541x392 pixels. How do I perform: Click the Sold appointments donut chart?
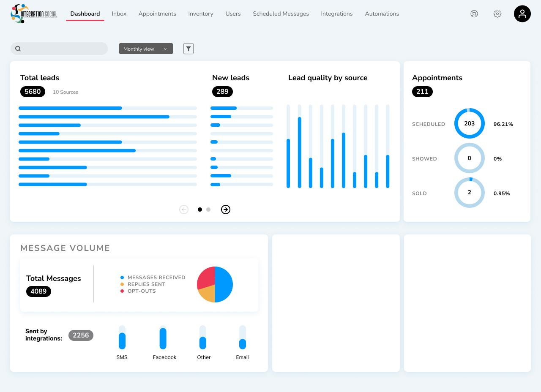[x=470, y=193]
